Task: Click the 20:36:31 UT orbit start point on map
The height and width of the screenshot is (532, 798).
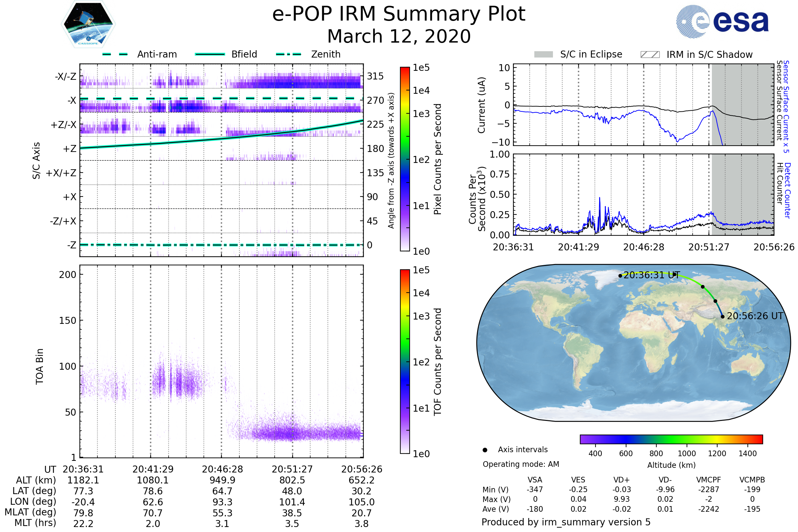Action: coord(620,276)
